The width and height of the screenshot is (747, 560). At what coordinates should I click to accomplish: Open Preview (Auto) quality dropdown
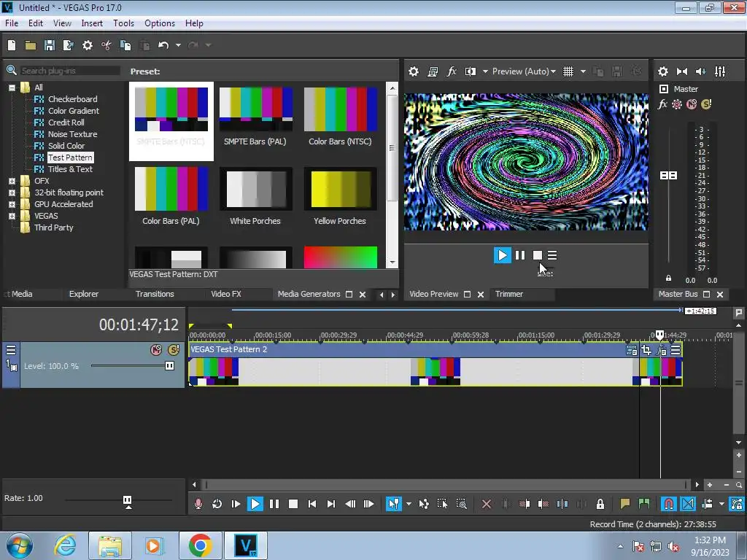pos(524,71)
